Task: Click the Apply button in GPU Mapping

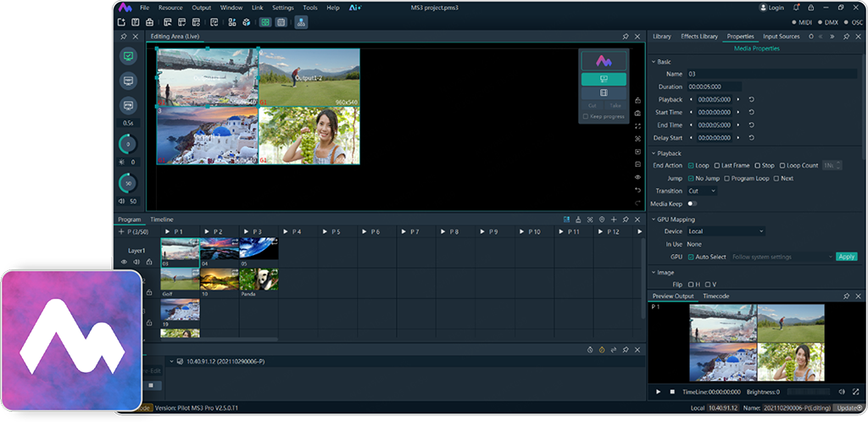Action: [845, 257]
